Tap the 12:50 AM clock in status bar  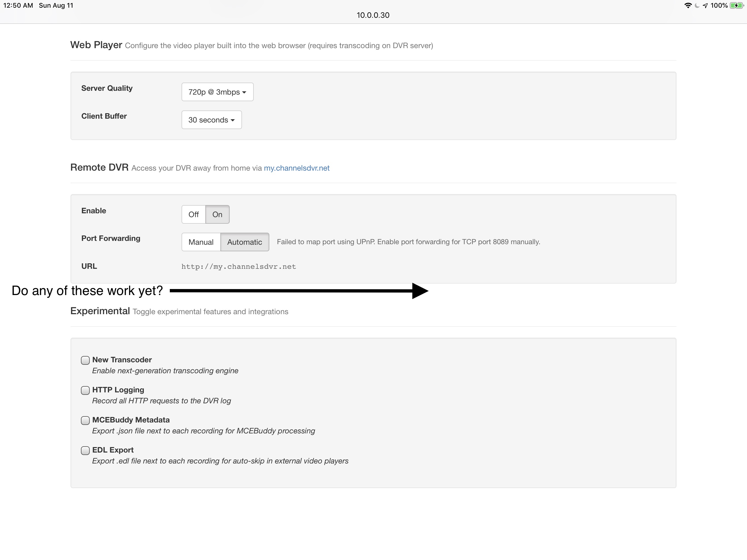(x=18, y=5)
